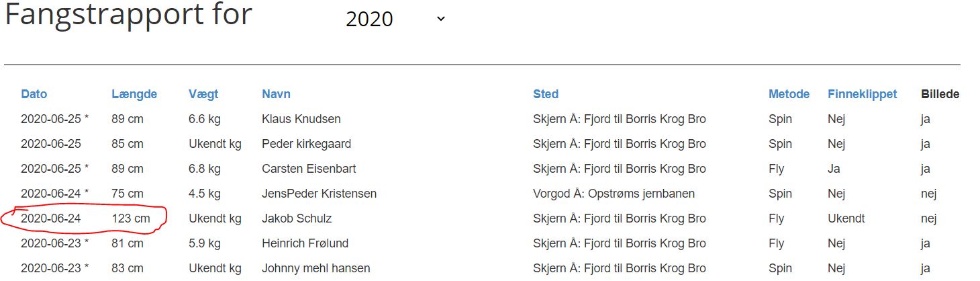Select the Jakob Schulz name cell
The width and height of the screenshot is (980, 281).
click(x=297, y=218)
